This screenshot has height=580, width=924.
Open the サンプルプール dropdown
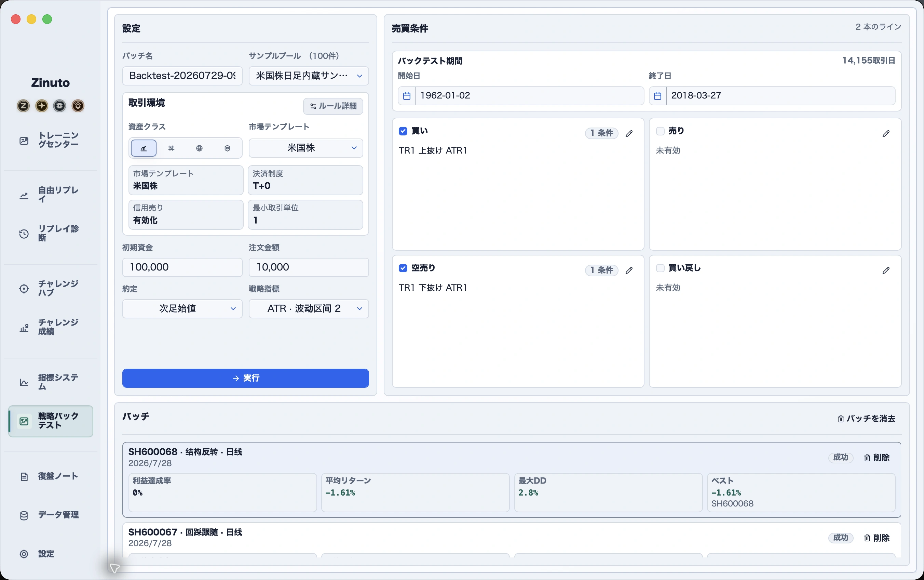309,76
